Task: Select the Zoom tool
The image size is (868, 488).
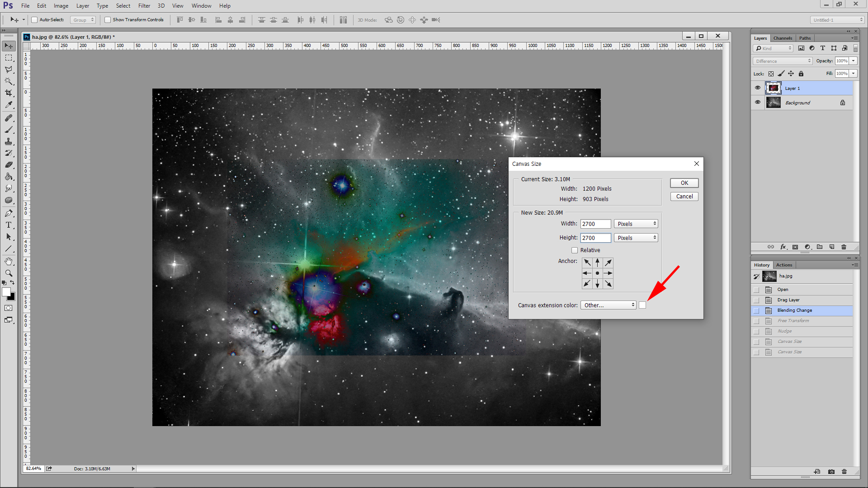Action: point(9,273)
